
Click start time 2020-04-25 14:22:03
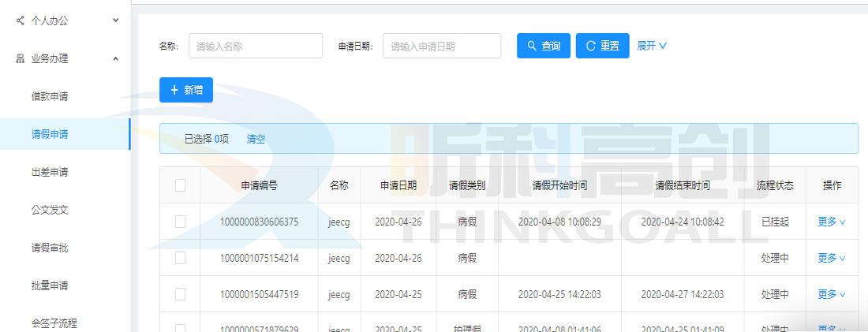559,295
